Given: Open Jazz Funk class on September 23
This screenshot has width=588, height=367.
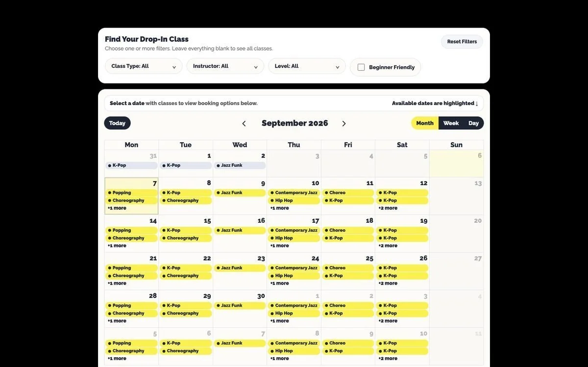Looking at the screenshot, I should (x=240, y=268).
